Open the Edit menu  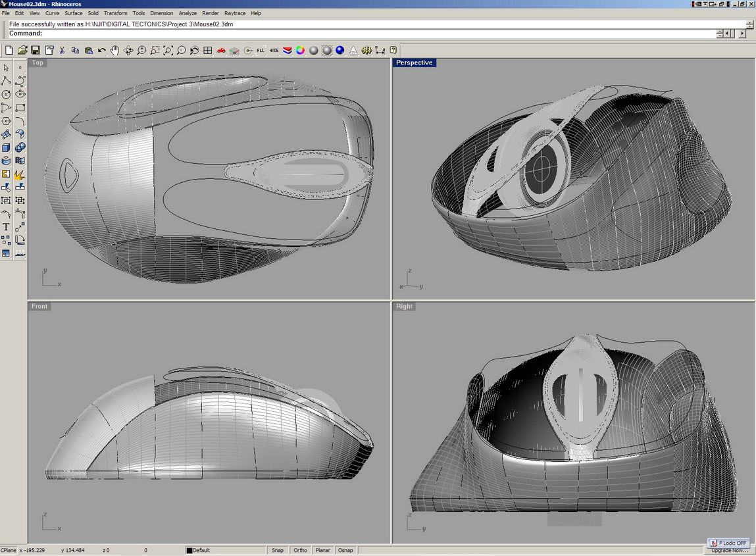click(x=19, y=13)
